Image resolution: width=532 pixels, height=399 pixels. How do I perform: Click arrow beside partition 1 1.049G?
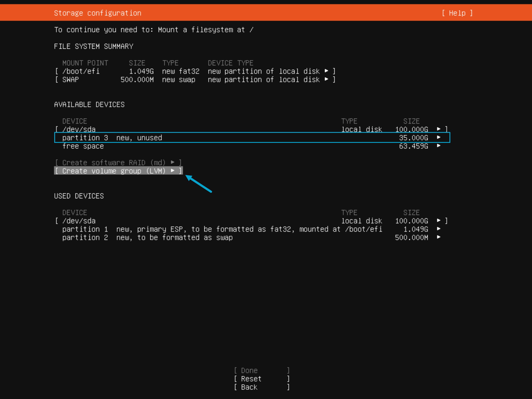click(x=438, y=229)
